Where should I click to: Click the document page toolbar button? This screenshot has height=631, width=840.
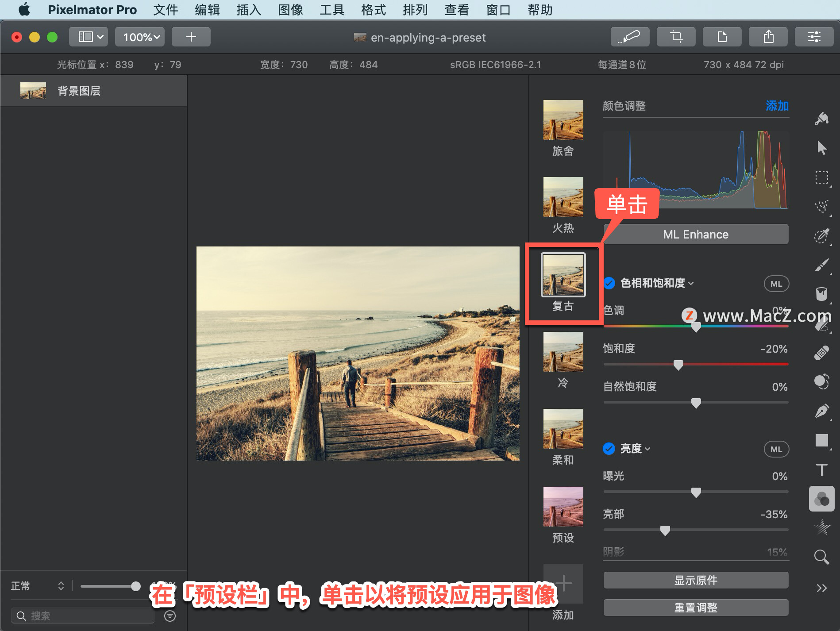coord(722,37)
